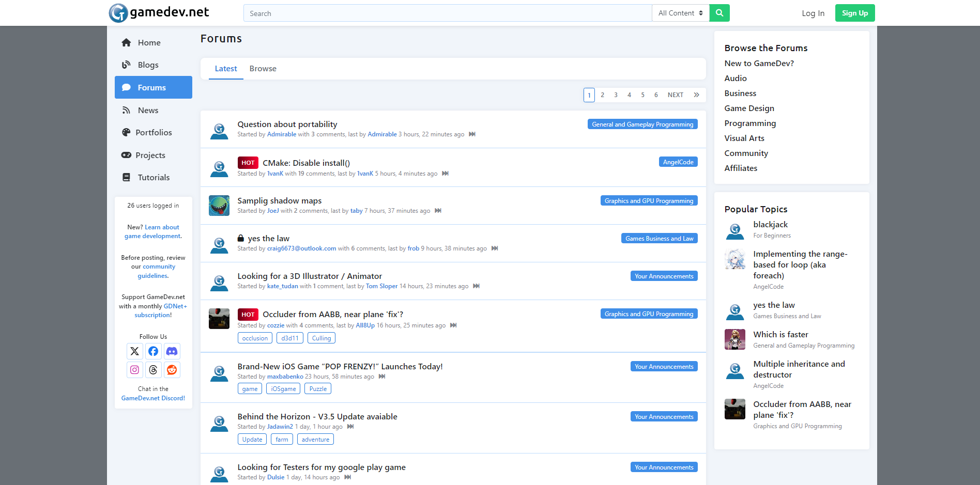The image size is (980, 485).
Task: Browse the Affiliates forum category
Action: click(x=741, y=168)
